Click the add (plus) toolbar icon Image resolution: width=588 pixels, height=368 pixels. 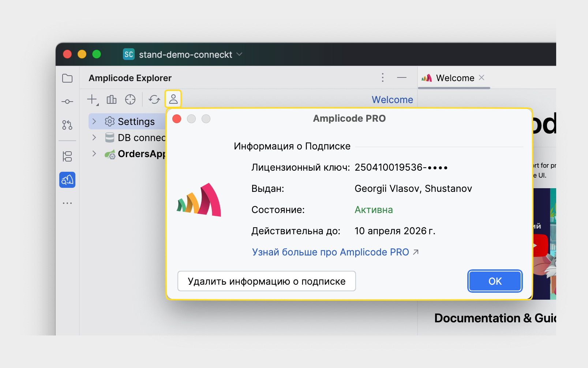(93, 99)
